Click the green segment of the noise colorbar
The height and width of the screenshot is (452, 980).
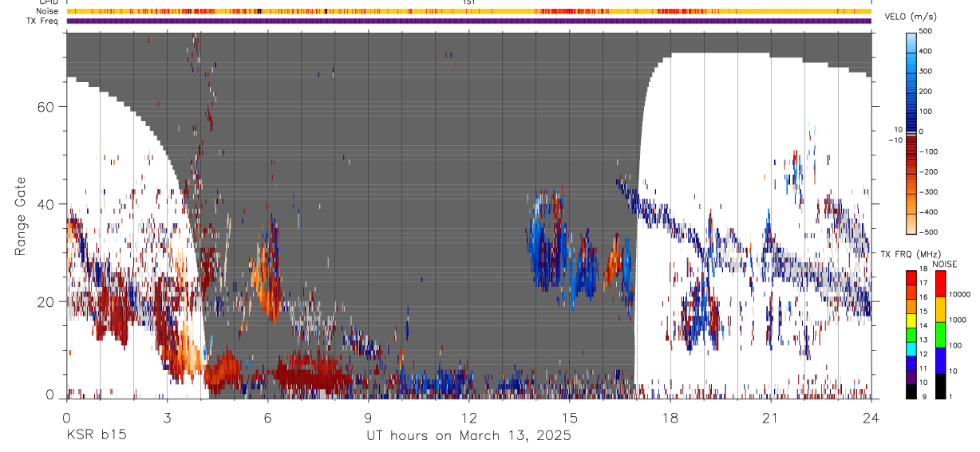[941, 335]
